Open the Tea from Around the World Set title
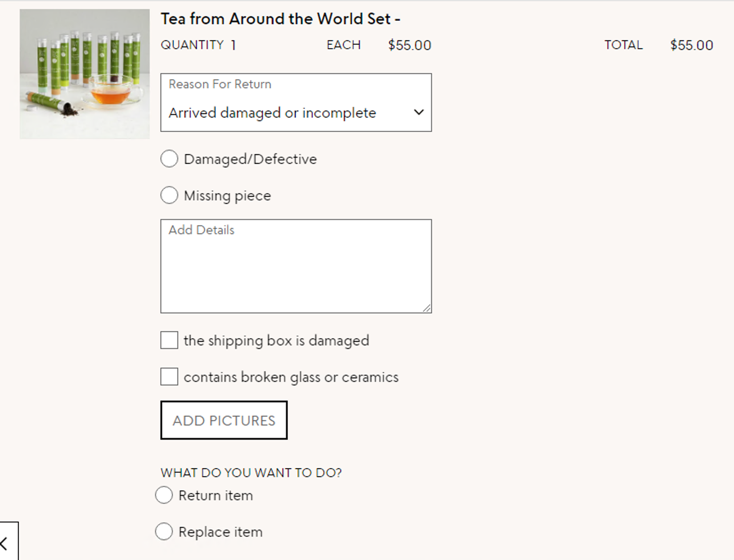 (x=281, y=19)
